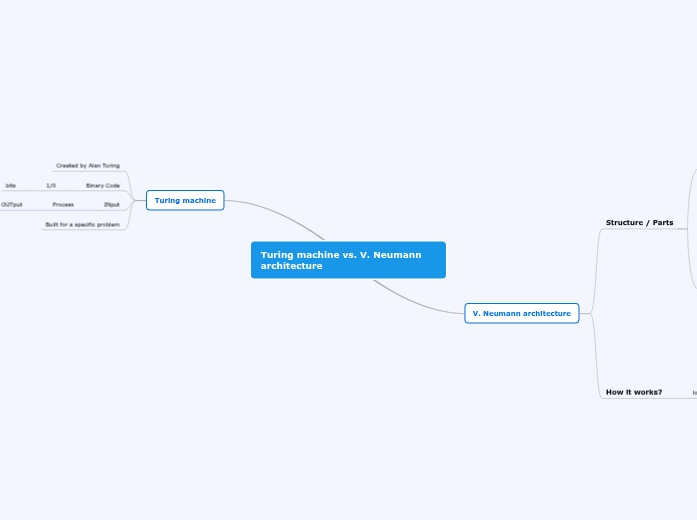Select the 'V. Neumann architecture' node
The height and width of the screenshot is (520, 697).
(521, 313)
